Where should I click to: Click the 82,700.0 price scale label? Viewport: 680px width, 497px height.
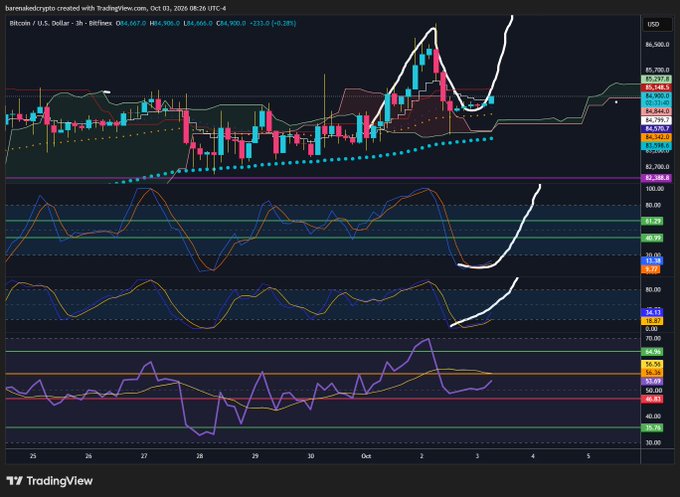tap(657, 167)
